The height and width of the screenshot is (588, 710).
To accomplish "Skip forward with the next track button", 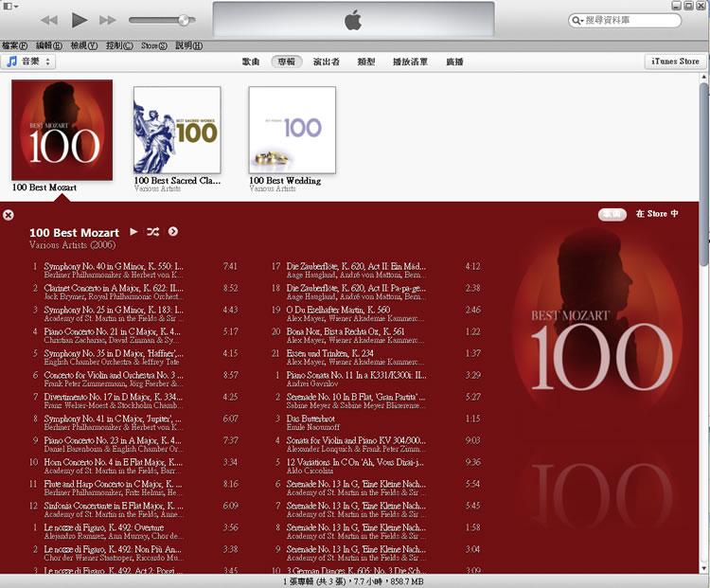I will (108, 20).
